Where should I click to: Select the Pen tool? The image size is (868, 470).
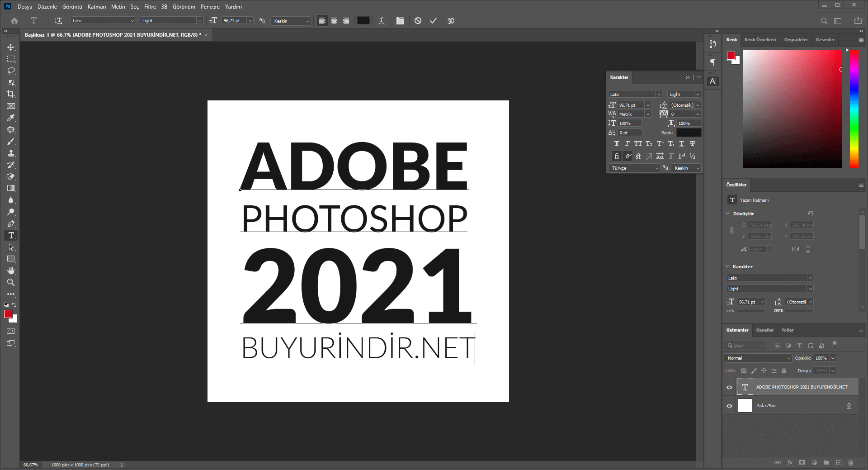11,223
